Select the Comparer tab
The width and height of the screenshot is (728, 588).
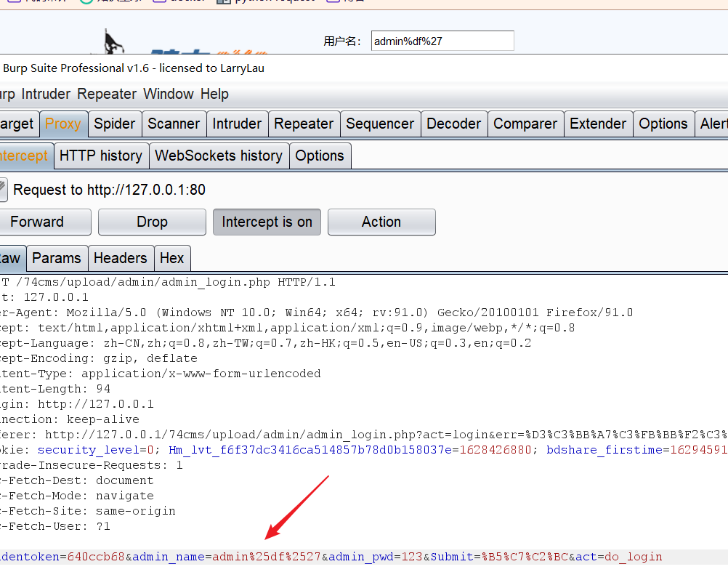[x=525, y=124]
